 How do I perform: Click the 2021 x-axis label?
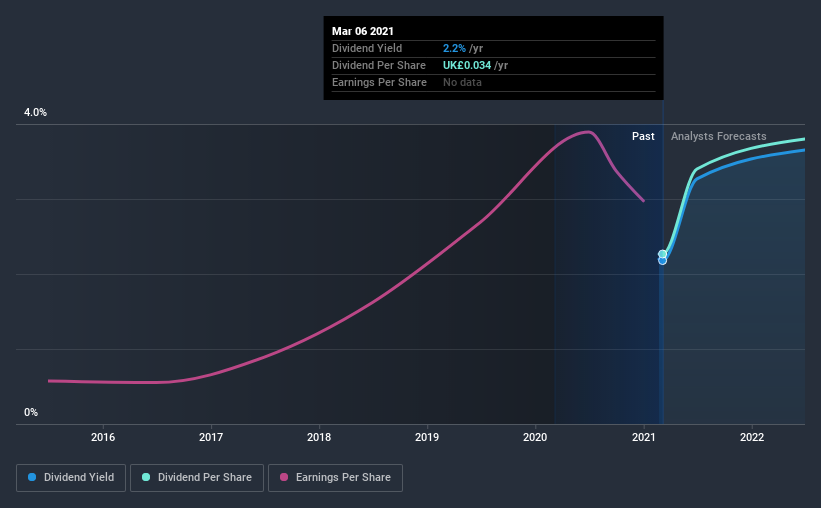pyautogui.click(x=644, y=437)
